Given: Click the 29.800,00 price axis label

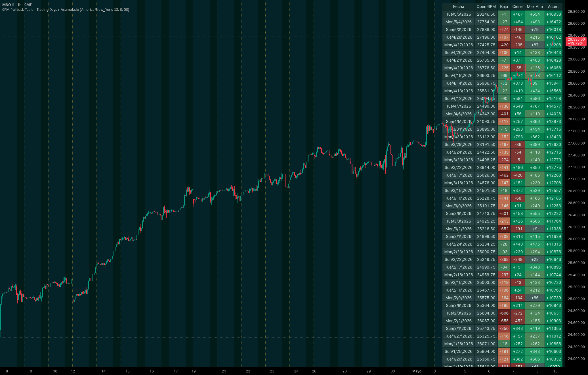Looking at the screenshot, I should [576, 12].
